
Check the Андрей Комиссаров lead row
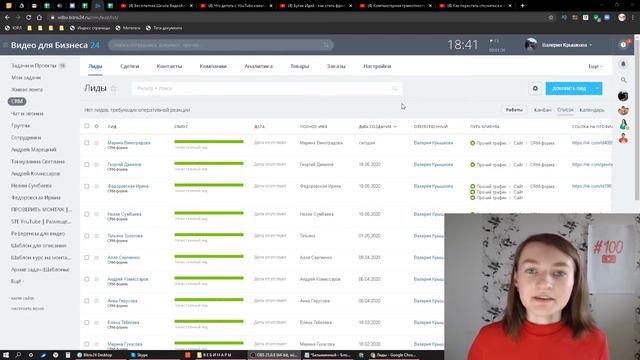tap(87, 279)
